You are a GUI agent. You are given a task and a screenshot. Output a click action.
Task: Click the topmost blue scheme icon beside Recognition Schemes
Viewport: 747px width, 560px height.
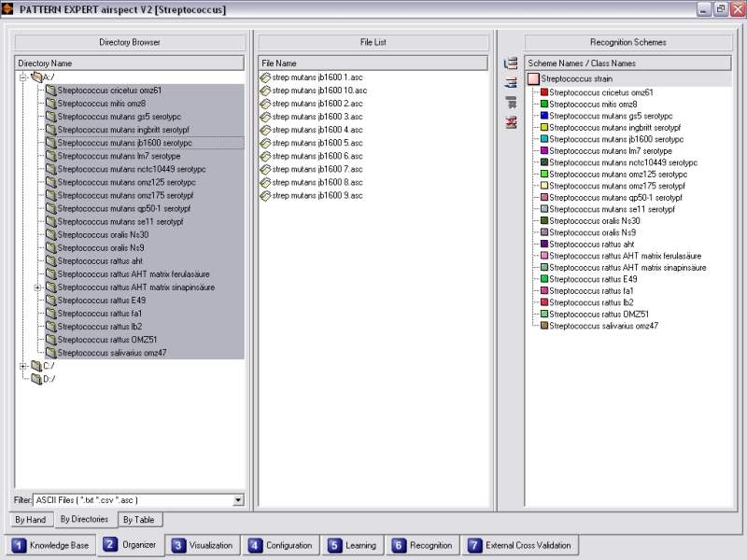(511, 63)
